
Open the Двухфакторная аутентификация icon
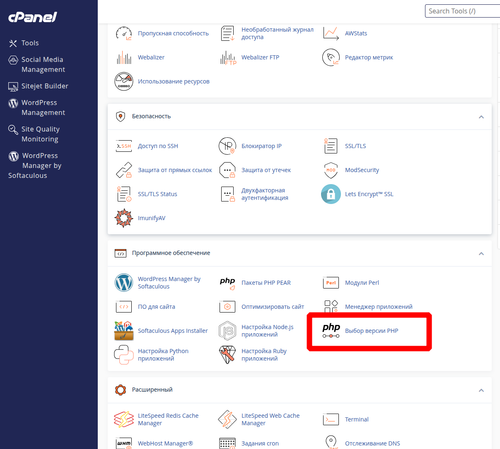tap(228, 194)
